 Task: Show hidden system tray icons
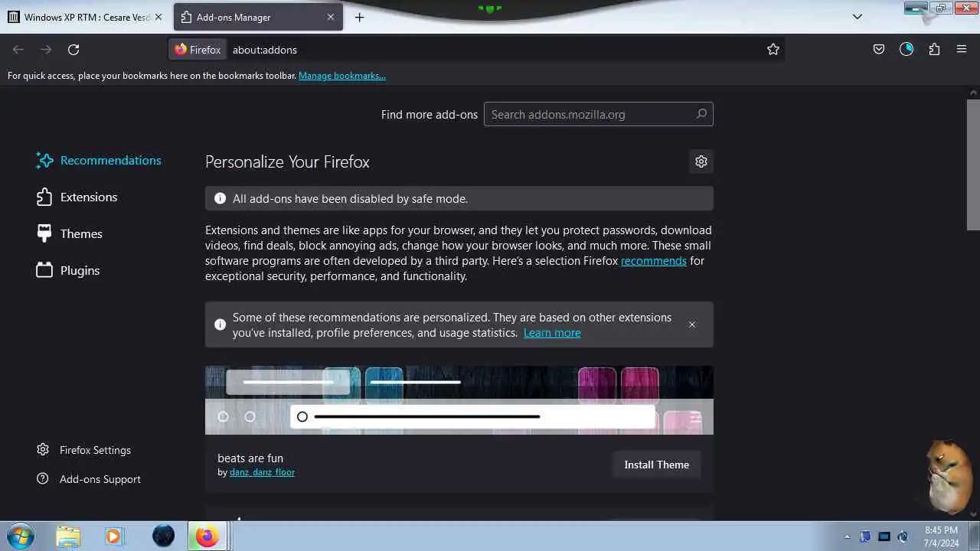pyautogui.click(x=847, y=536)
